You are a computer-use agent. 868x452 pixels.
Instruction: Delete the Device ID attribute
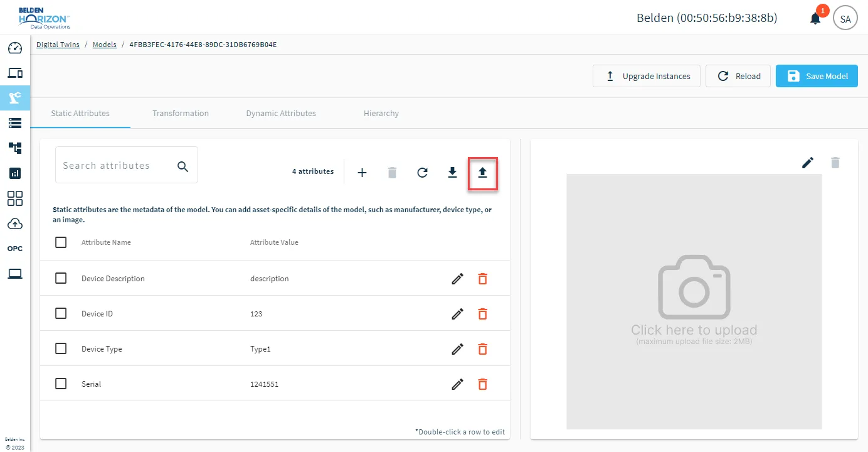pos(482,314)
